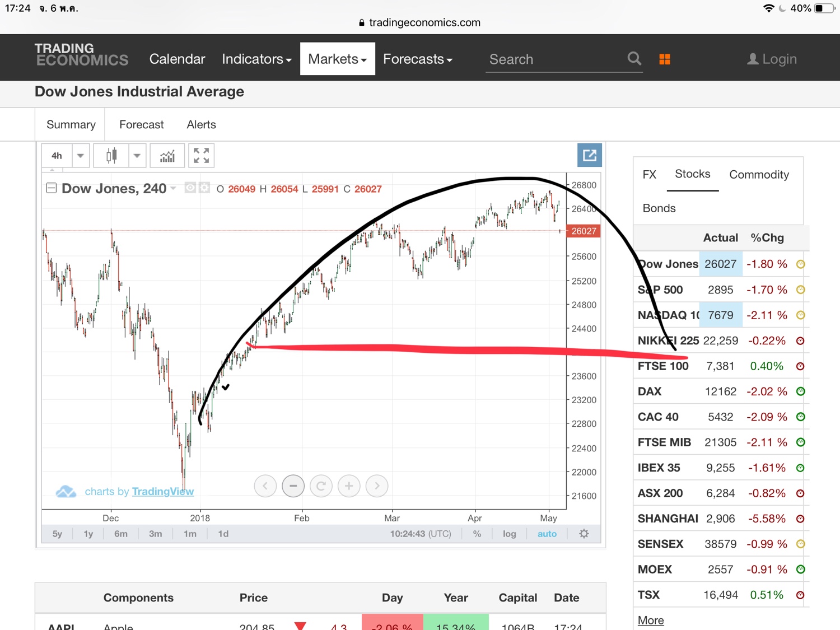Screen dimensions: 840x630
Task: Open the FTSE 100 index link
Action: click(663, 366)
